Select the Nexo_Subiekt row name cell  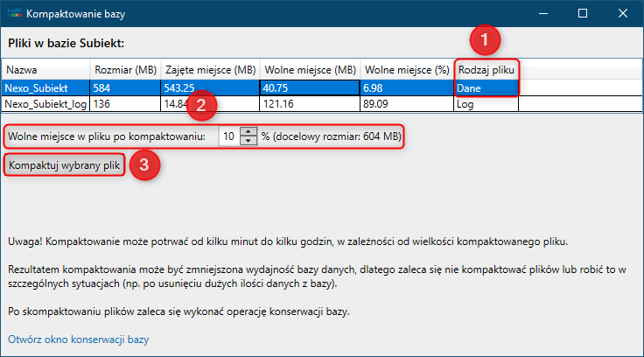(45, 87)
